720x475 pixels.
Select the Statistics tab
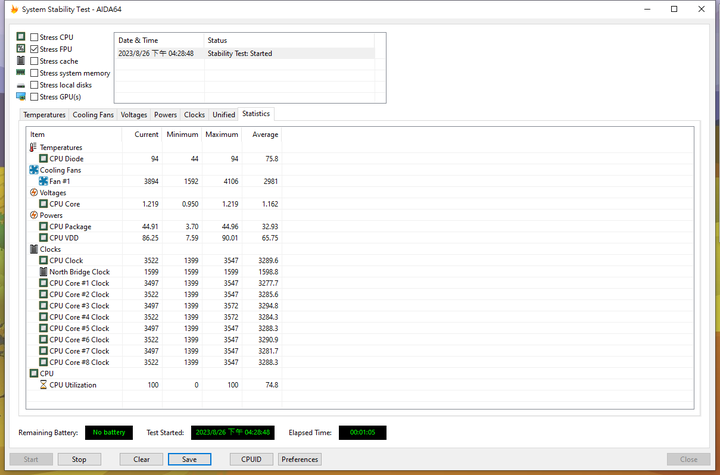click(256, 113)
